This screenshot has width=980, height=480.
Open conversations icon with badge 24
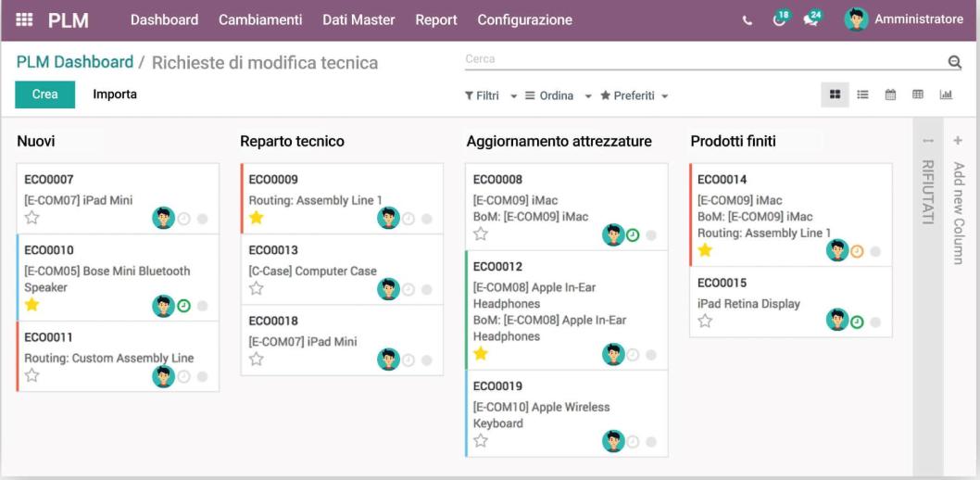point(811,19)
